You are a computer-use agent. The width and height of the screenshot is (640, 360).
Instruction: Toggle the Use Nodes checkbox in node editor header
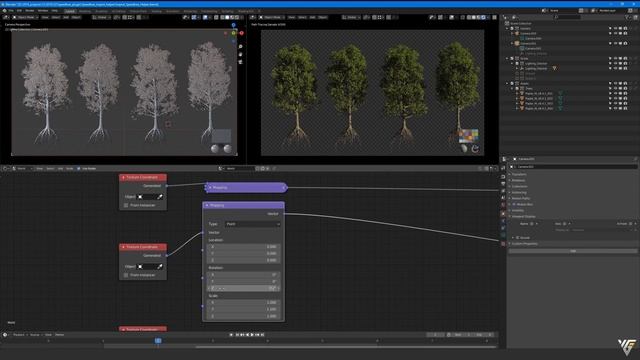click(x=79, y=168)
